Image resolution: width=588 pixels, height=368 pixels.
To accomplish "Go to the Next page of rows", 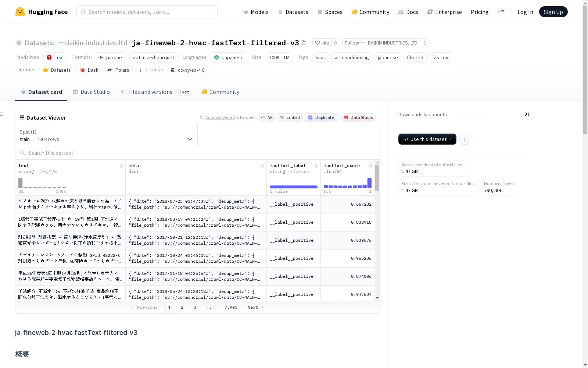I will 256,307.
